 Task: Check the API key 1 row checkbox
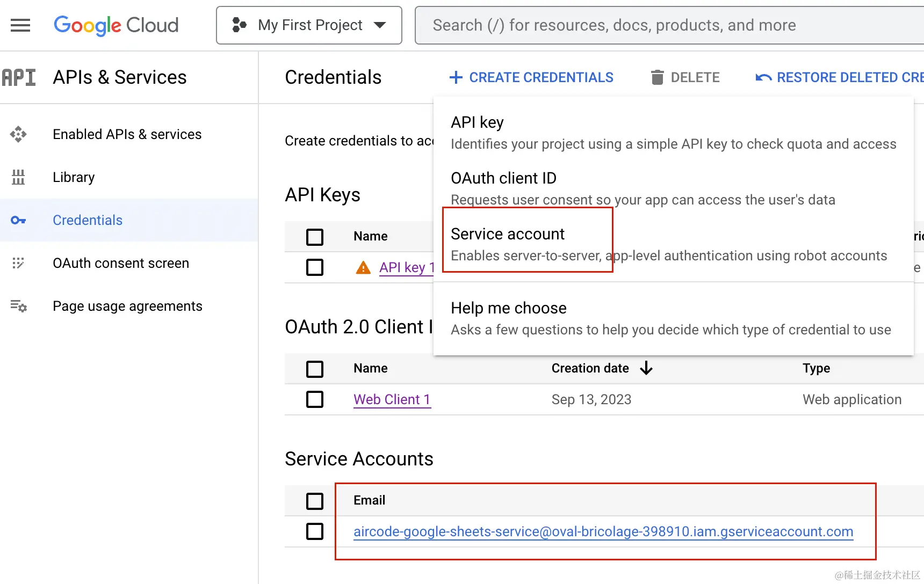315,267
